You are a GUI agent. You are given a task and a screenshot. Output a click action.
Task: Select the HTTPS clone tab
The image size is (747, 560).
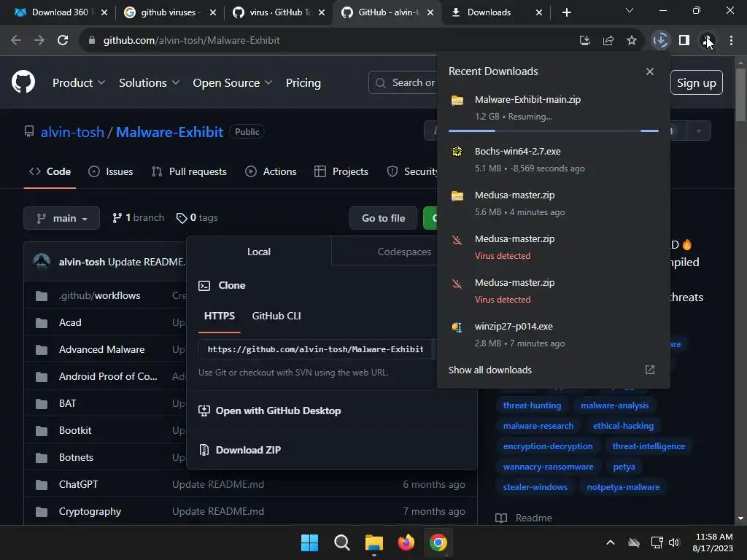pos(219,316)
